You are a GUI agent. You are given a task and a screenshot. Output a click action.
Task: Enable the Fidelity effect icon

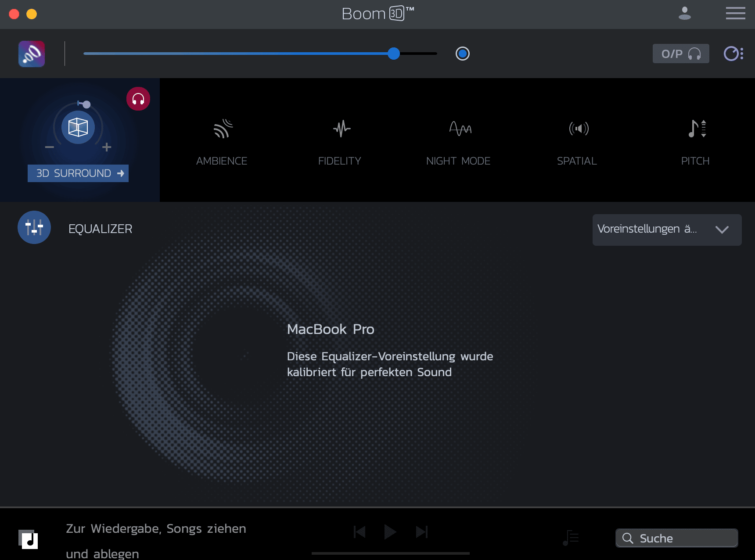342,129
